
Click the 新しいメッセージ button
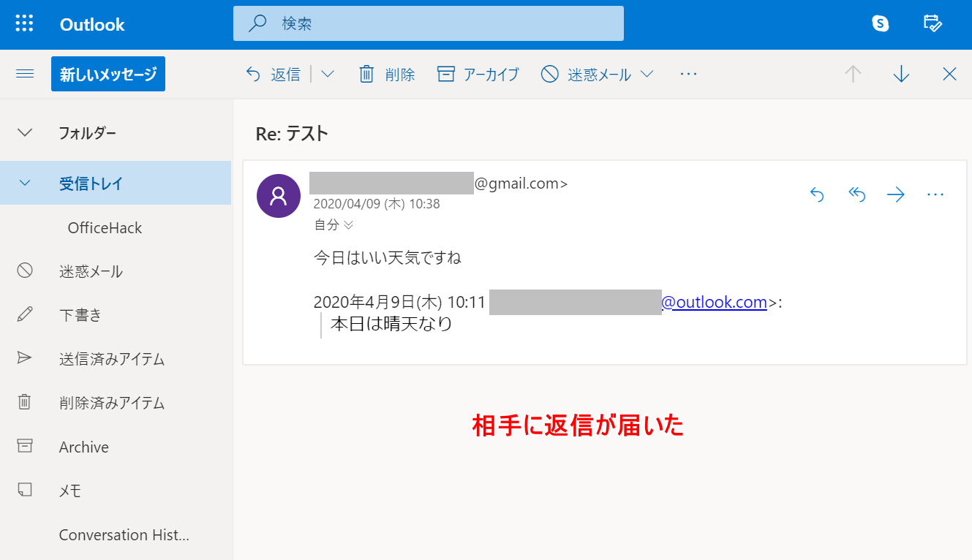pyautogui.click(x=108, y=74)
